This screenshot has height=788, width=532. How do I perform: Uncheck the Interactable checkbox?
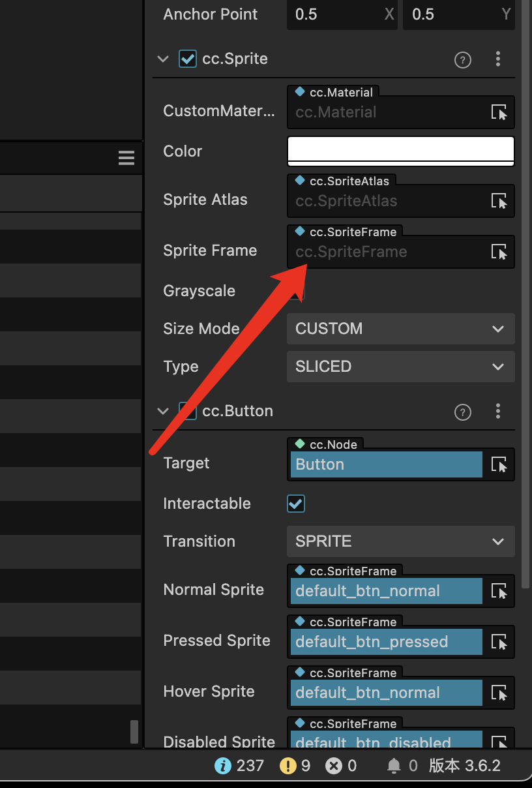(296, 504)
